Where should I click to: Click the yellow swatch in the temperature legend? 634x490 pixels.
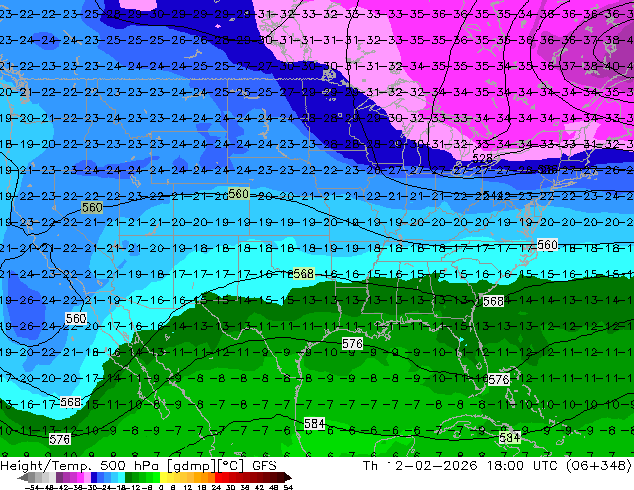coord(163,477)
